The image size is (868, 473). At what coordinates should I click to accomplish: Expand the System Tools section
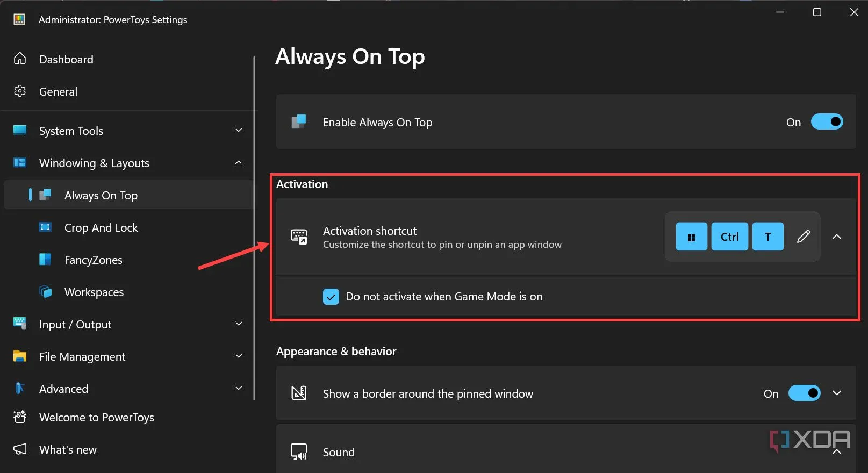click(239, 130)
